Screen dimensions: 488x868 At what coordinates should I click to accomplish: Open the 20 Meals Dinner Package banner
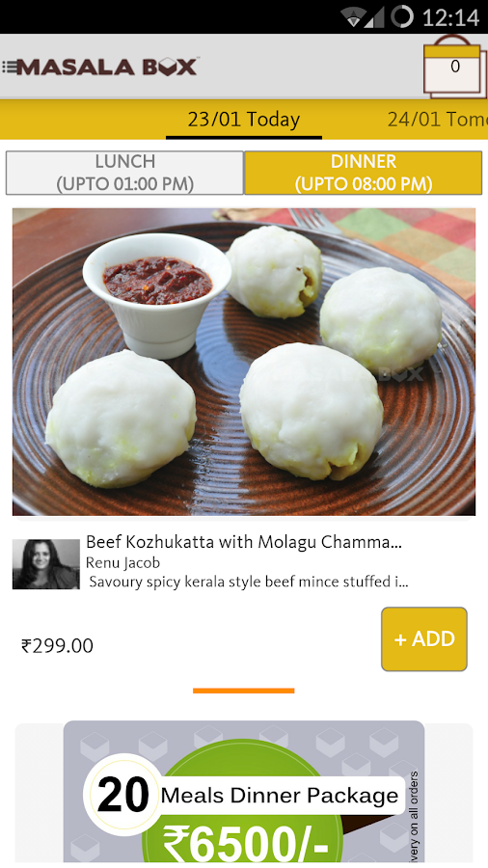pos(243,792)
